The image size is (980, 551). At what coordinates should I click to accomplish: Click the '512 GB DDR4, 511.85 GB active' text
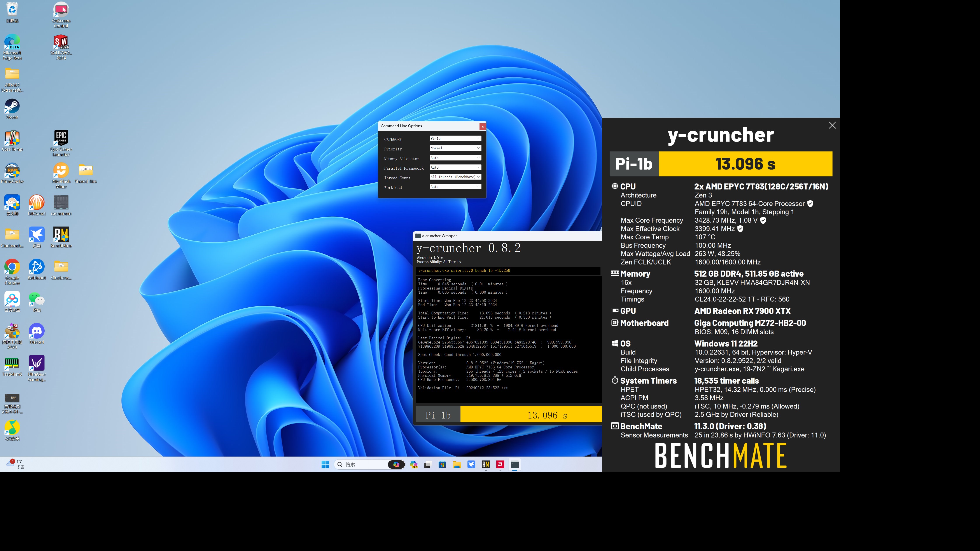[749, 274]
